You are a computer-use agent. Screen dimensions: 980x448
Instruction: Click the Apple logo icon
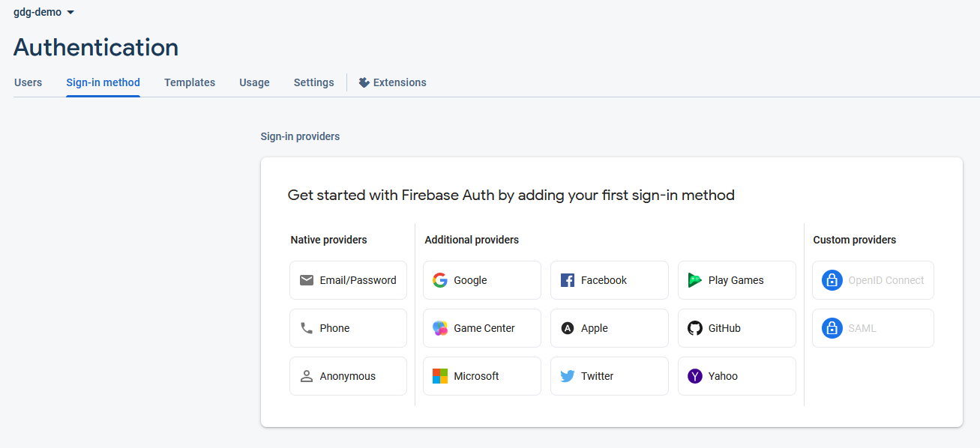coord(568,328)
